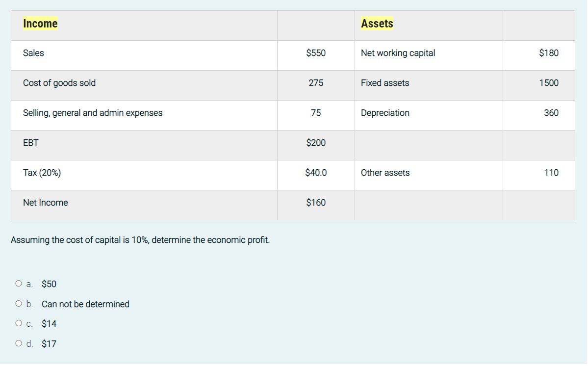588x366 pixels.
Task: Choose option b, Can not be determined
Action: point(18,303)
